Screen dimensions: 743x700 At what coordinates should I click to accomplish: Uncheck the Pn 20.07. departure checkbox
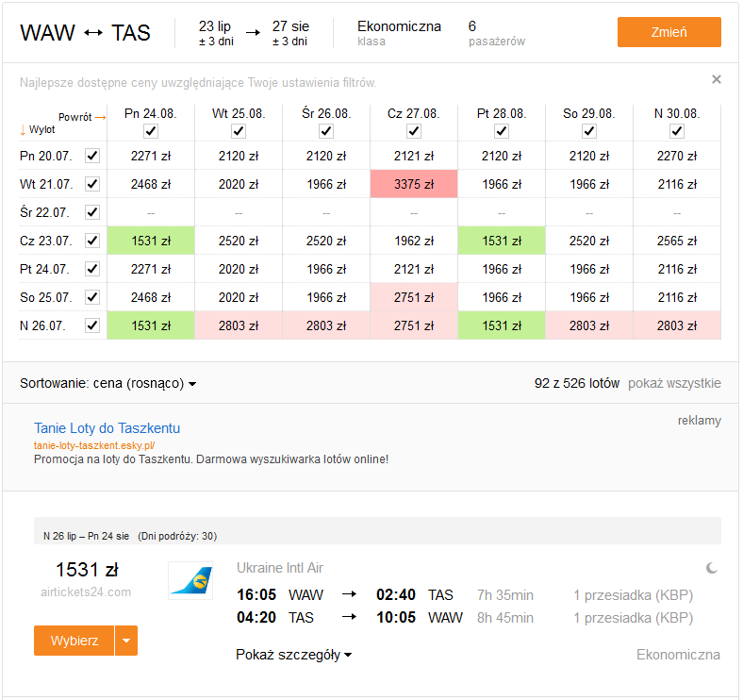tap(92, 156)
